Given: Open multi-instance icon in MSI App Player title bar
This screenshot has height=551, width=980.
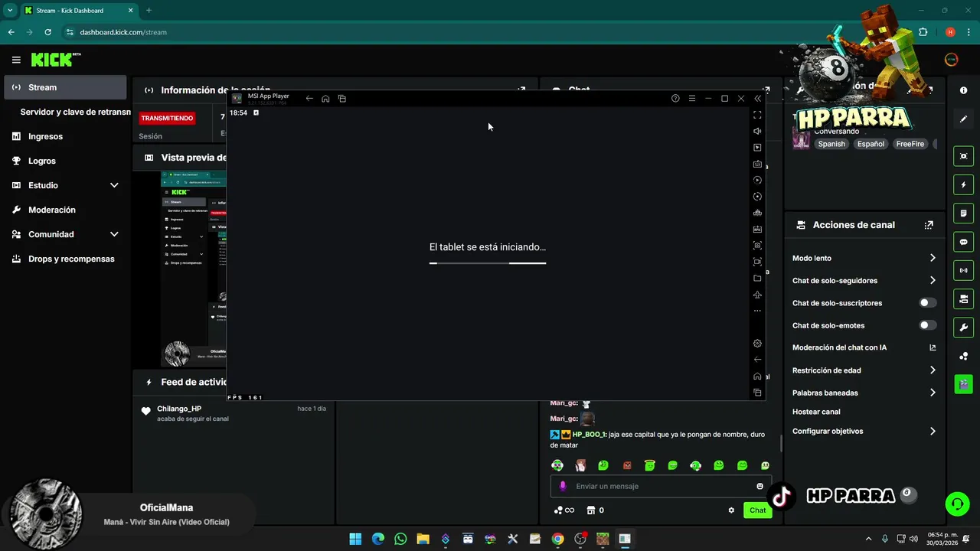Looking at the screenshot, I should (x=342, y=98).
